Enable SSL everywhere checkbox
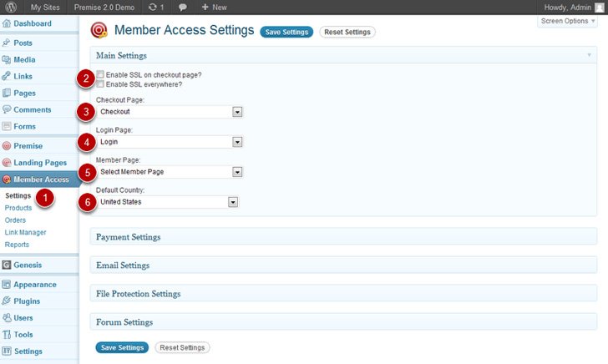The image size is (608, 364). point(100,84)
